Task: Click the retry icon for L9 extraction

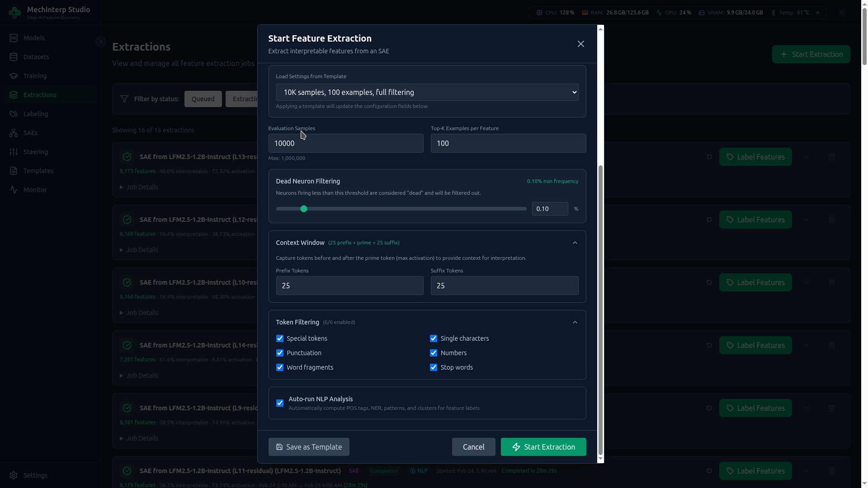Action: point(709,408)
